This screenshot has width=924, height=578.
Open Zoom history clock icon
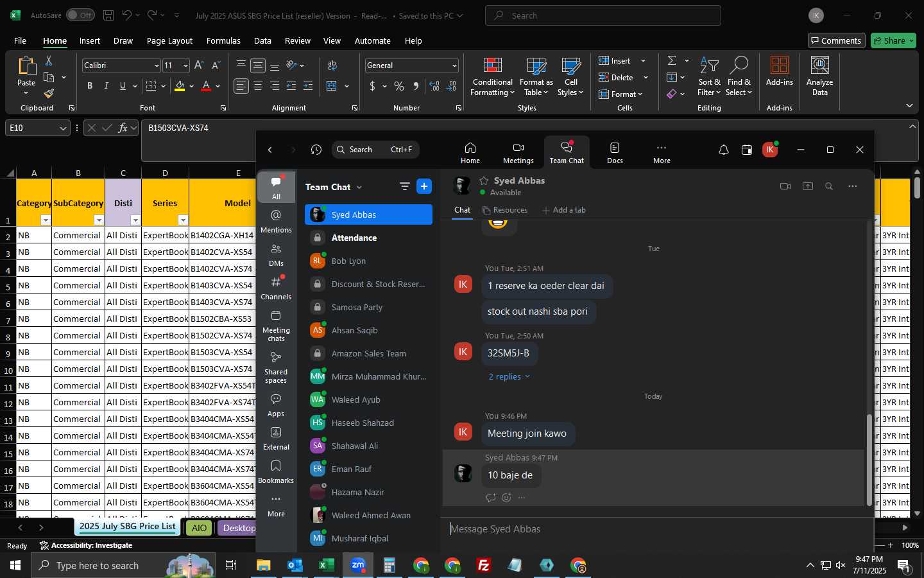(316, 150)
